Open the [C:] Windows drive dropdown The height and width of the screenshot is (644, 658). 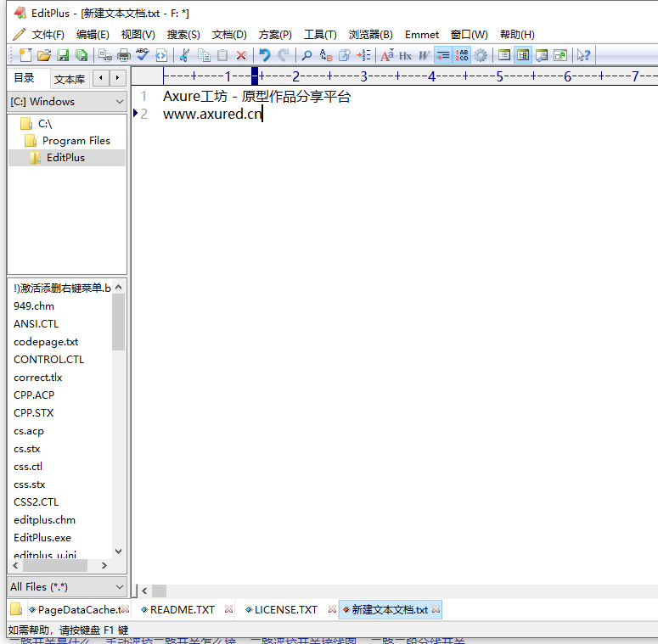coord(67,102)
